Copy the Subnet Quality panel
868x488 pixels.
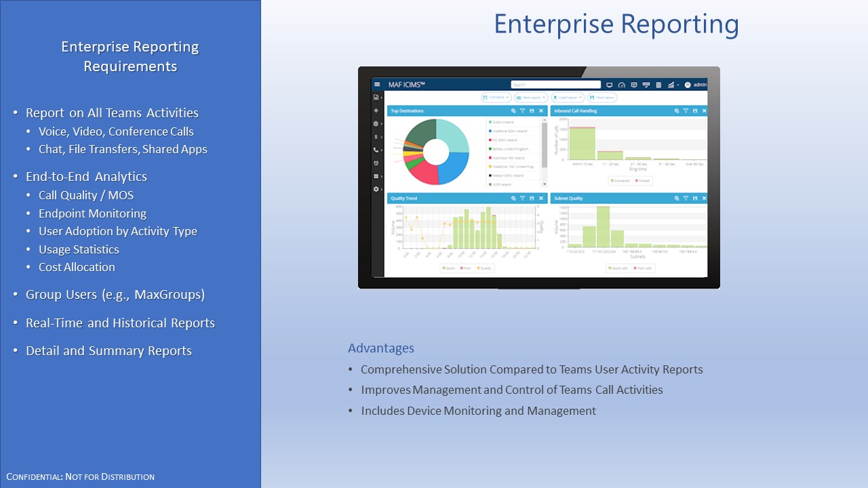[677, 199]
